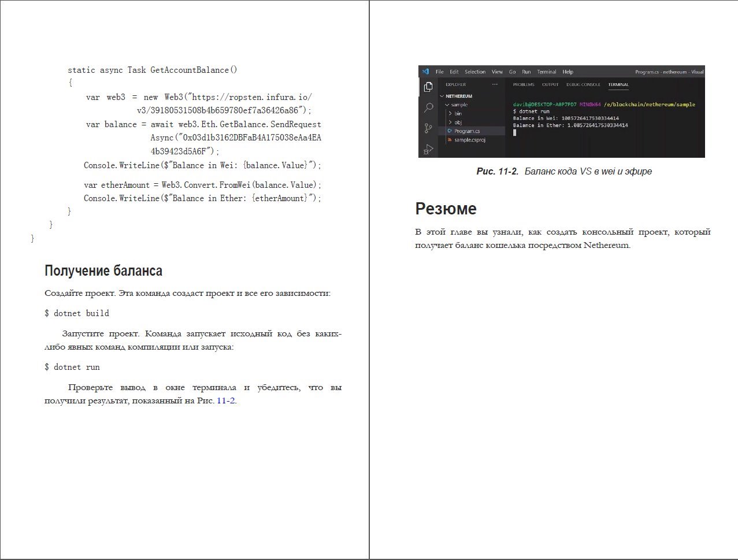
Task: Open Explorer's three-dots more actions
Action: click(495, 84)
